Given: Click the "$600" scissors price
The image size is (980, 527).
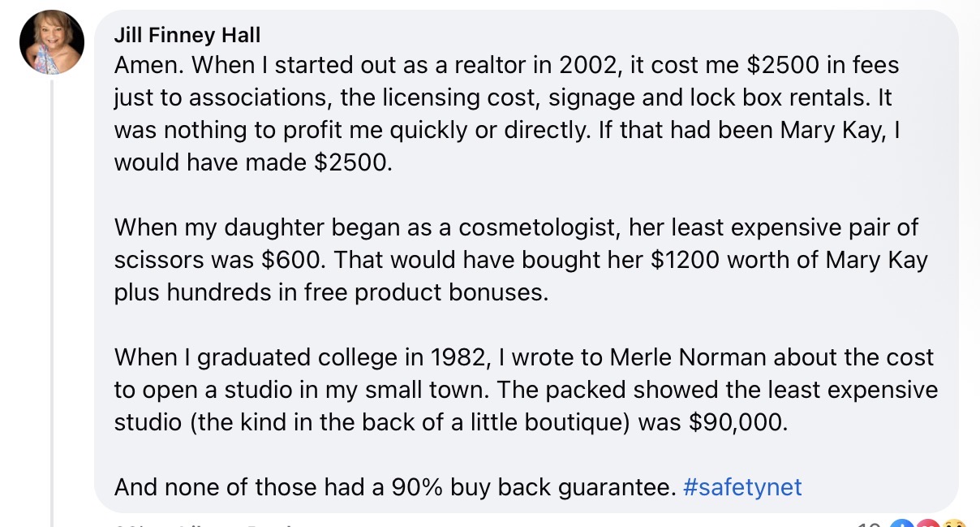Looking at the screenshot, I should (x=290, y=261).
